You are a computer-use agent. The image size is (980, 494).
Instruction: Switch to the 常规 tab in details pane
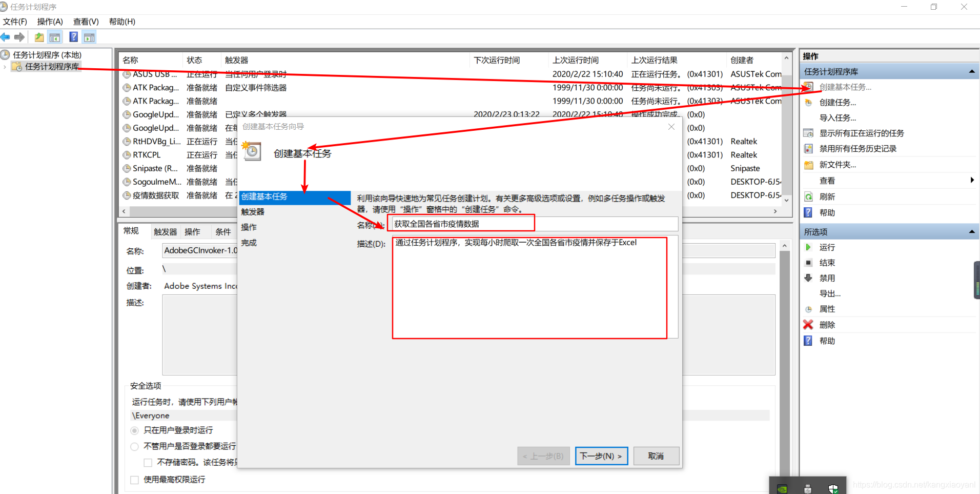pyautogui.click(x=131, y=231)
